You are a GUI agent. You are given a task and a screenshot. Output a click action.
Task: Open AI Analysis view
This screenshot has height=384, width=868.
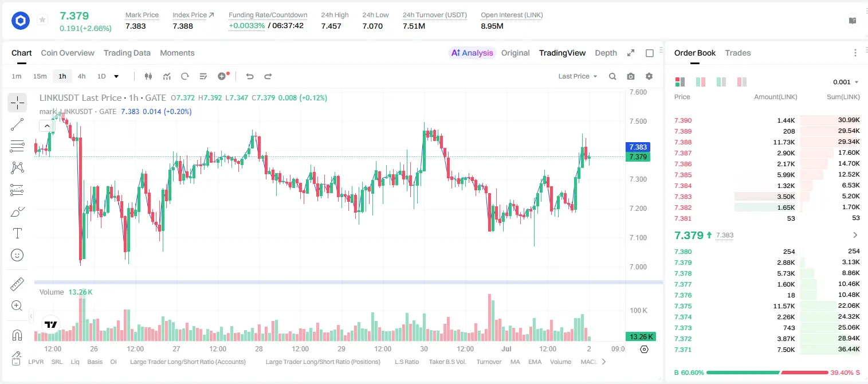[472, 53]
